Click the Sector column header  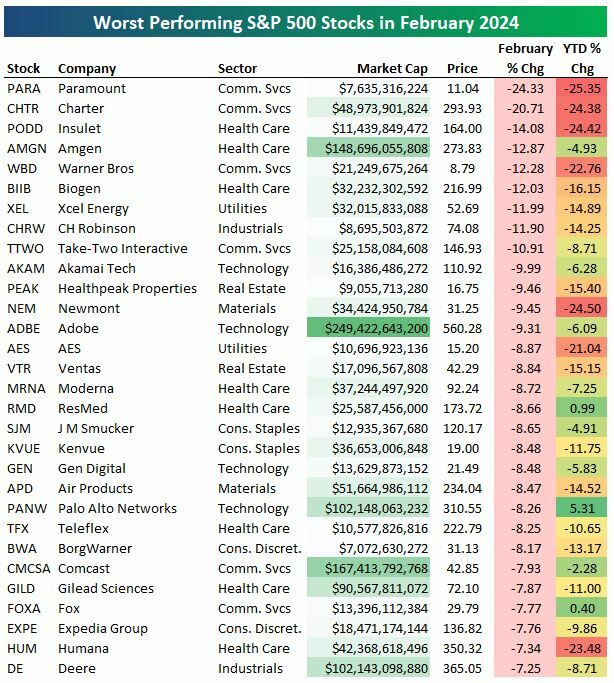tap(238, 68)
